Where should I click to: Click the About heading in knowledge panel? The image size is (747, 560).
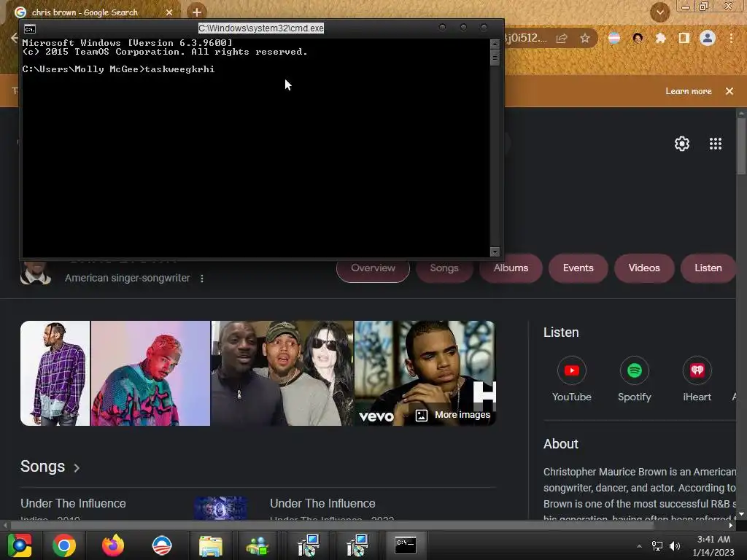[561, 444]
